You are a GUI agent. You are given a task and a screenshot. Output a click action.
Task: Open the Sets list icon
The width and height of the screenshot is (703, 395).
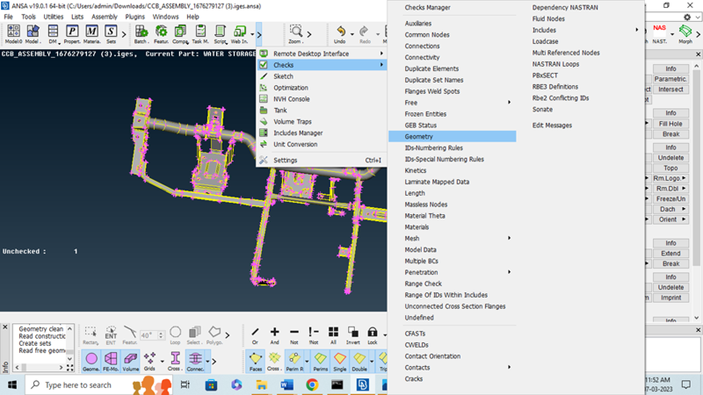[x=111, y=34]
